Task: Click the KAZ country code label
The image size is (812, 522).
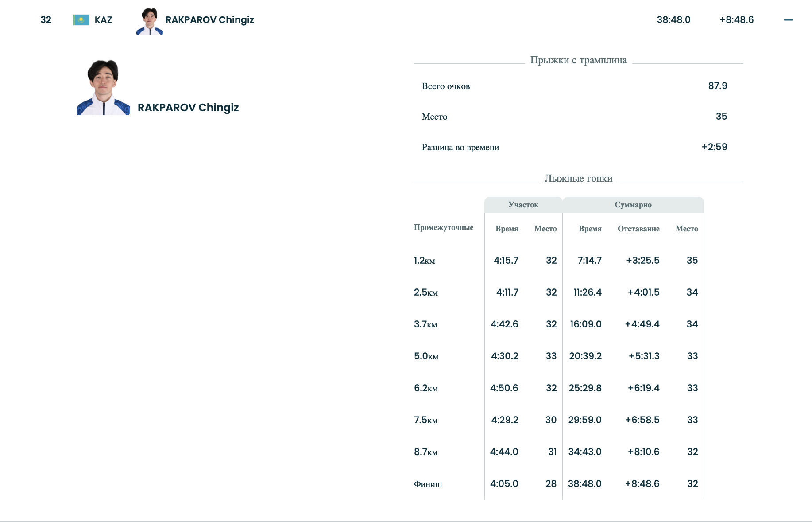Action: (x=103, y=20)
